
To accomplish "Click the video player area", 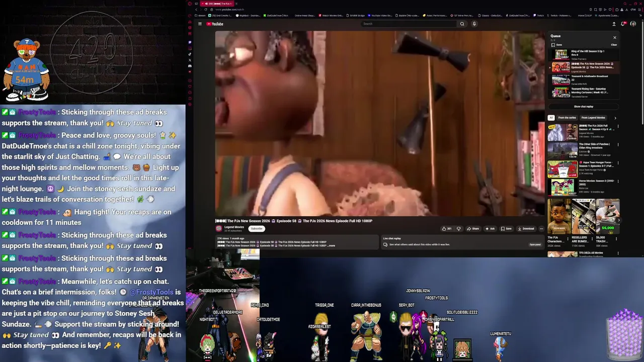I will [x=380, y=123].
